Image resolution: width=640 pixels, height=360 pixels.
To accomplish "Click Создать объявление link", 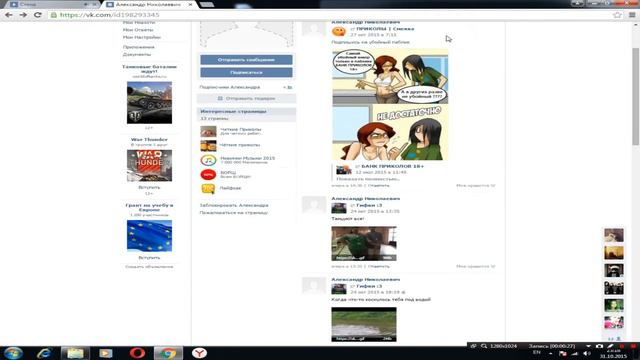I will click(x=149, y=267).
